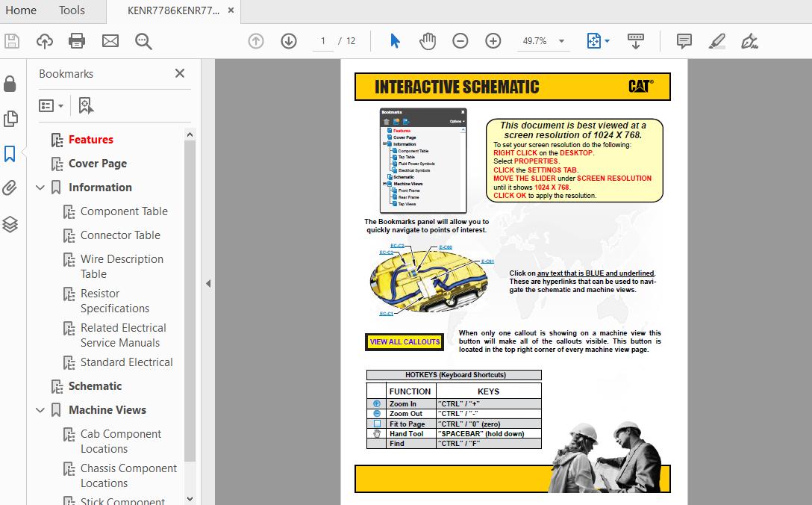Open the zoom percentage dropdown
Screen dimensions: 812x505
tap(561, 42)
